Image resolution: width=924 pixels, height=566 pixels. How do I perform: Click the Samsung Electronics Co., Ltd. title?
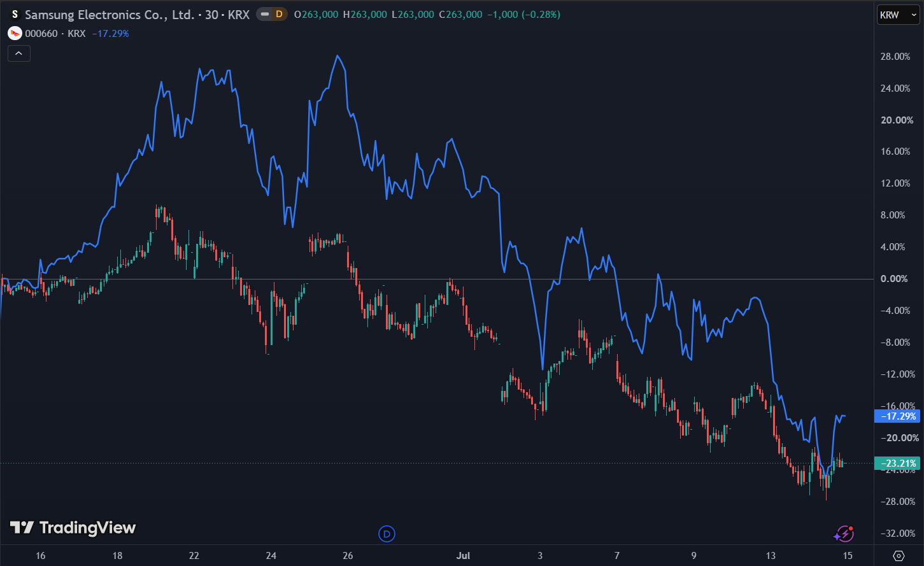pyautogui.click(x=110, y=15)
